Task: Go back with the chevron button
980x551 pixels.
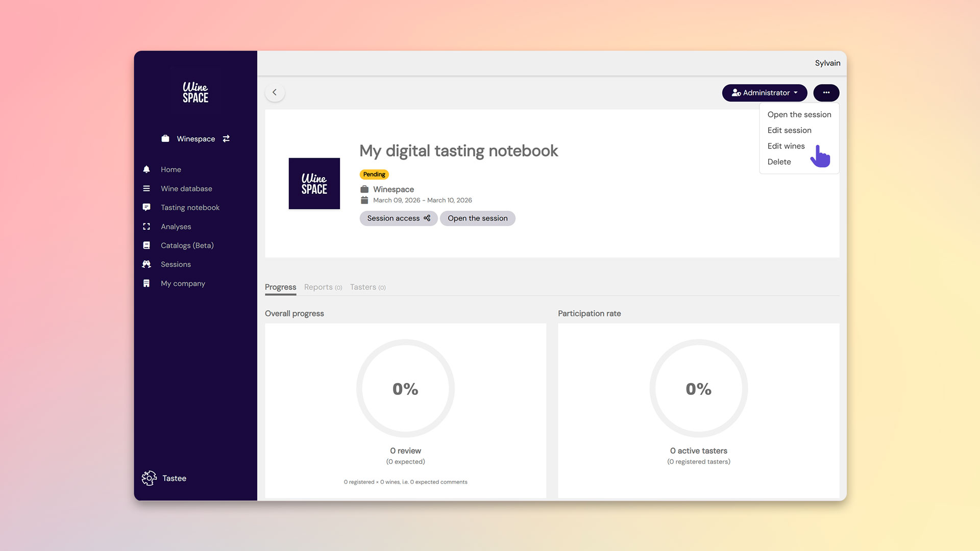Action: 275,92
